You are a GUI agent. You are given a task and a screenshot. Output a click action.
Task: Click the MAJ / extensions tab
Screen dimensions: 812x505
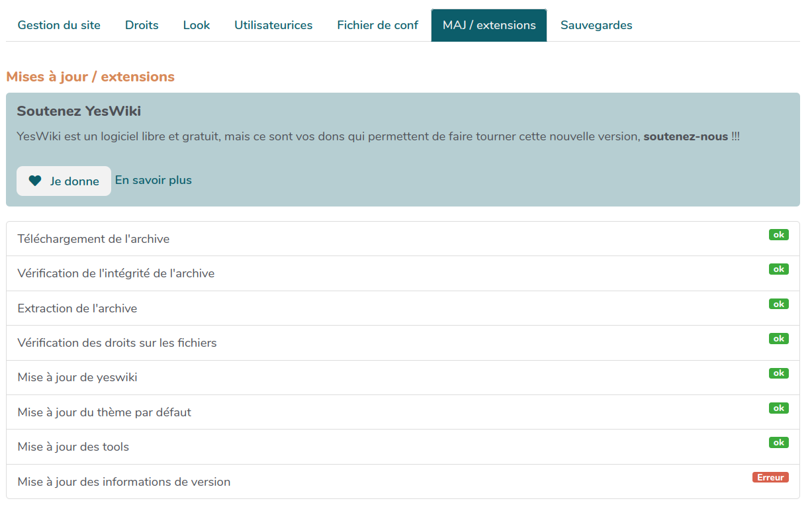click(x=489, y=25)
